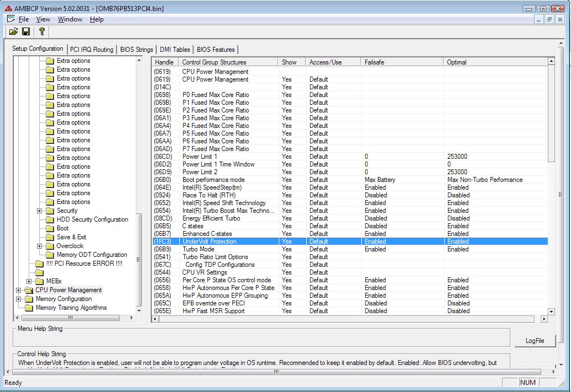The width and height of the screenshot is (571, 392).
Task: Click the Boot folder icon in tree
Action: [x=50, y=228]
